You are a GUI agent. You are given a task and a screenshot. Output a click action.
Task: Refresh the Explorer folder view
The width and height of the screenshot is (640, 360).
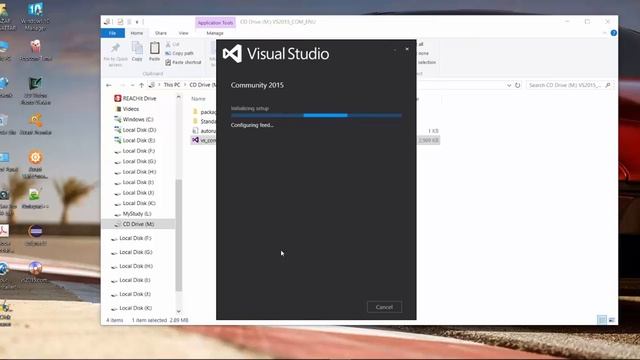click(x=518, y=85)
